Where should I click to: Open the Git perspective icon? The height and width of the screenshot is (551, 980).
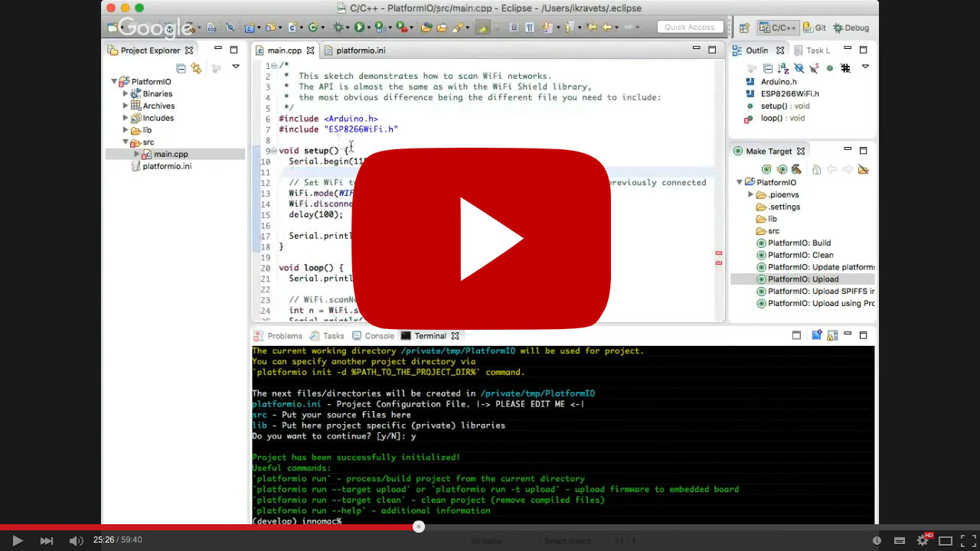pyautogui.click(x=814, y=28)
